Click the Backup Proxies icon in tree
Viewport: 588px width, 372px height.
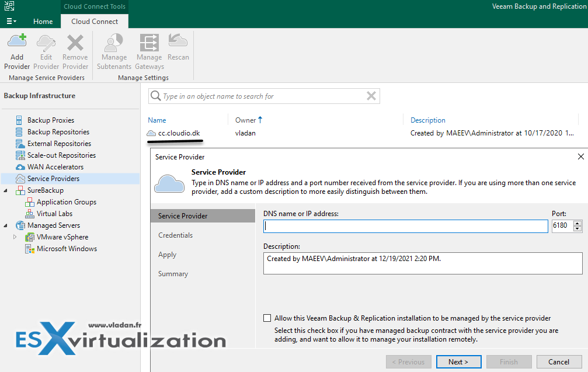[x=19, y=120]
